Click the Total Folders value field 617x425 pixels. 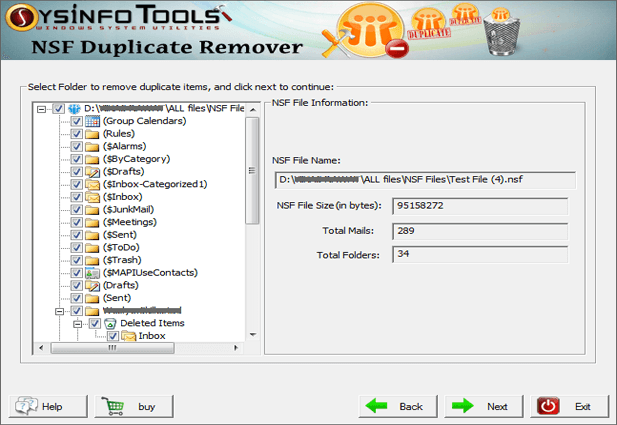(x=480, y=254)
